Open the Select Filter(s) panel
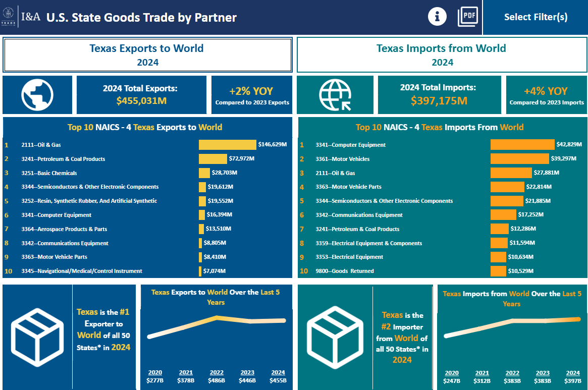The image size is (588, 390). (x=535, y=17)
